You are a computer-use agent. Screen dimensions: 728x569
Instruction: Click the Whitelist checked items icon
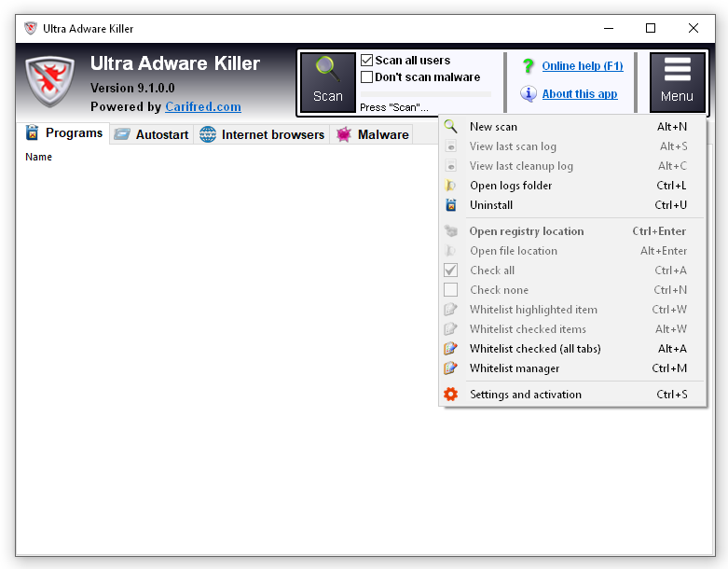(x=450, y=329)
